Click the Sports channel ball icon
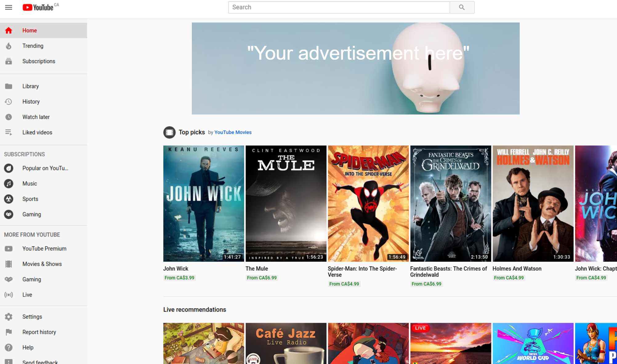 9,199
